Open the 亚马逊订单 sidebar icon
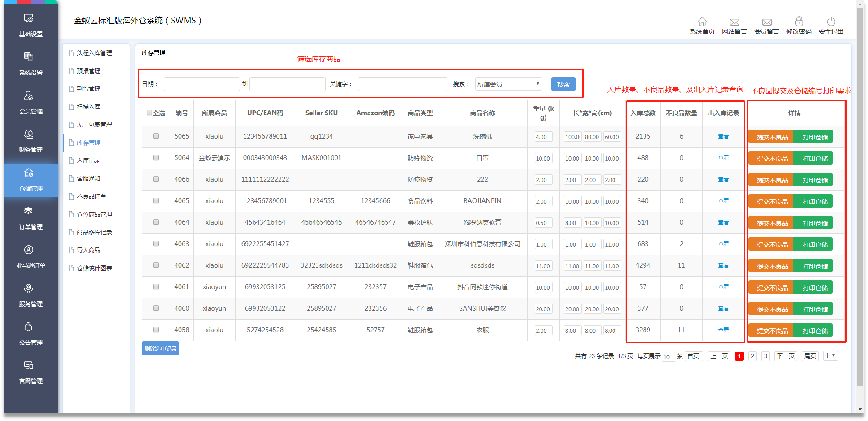This screenshot has height=421, width=868. 29,250
